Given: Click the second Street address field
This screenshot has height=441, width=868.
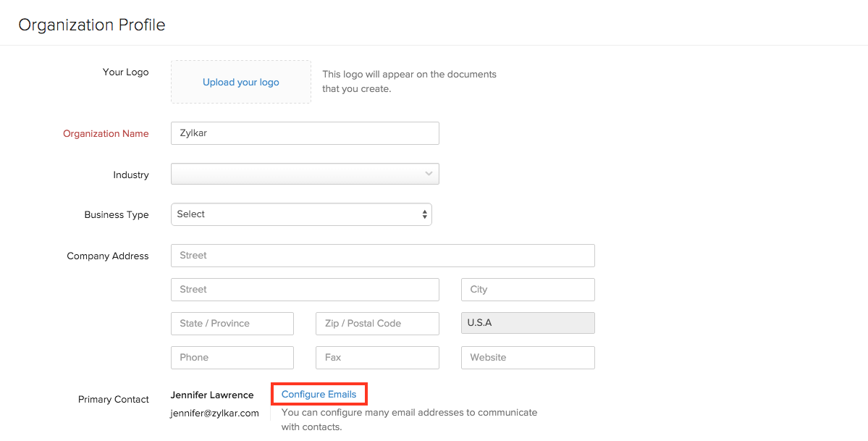Looking at the screenshot, I should point(304,289).
